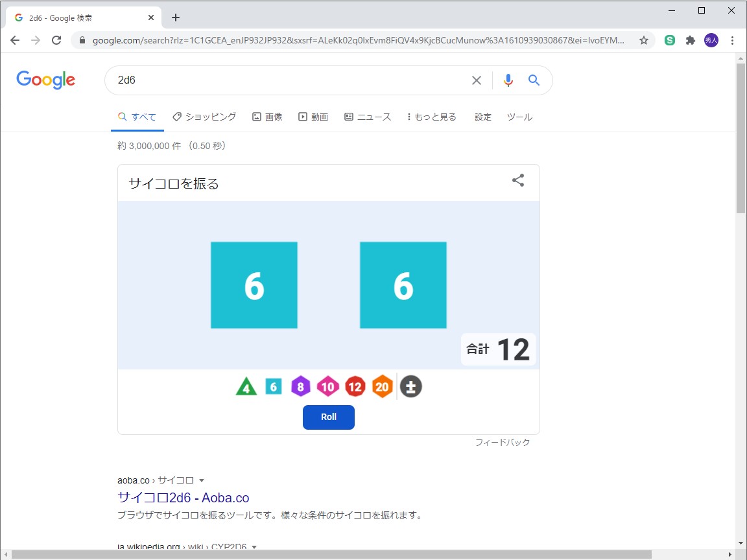Click the horizontal scrollbar at the bottom

coord(324,554)
